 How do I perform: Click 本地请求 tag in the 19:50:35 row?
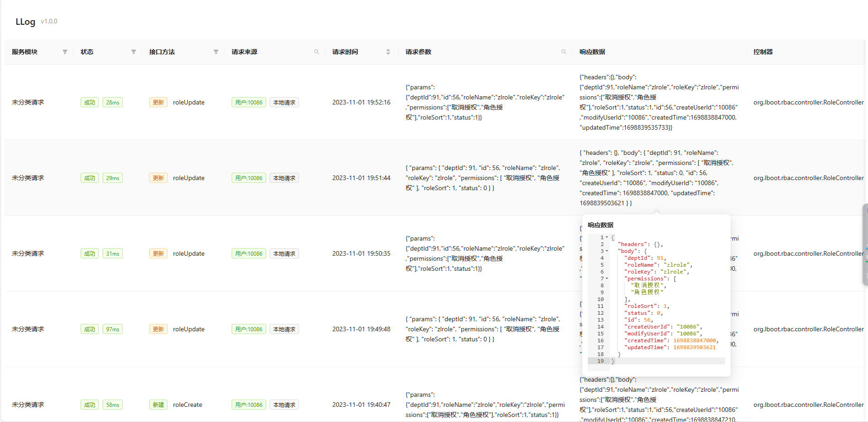coord(284,253)
